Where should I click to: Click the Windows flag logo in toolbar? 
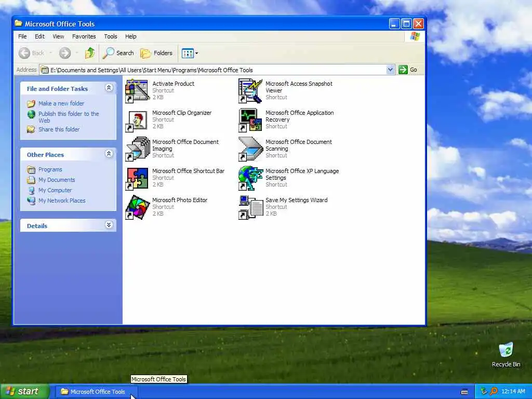[415, 36]
